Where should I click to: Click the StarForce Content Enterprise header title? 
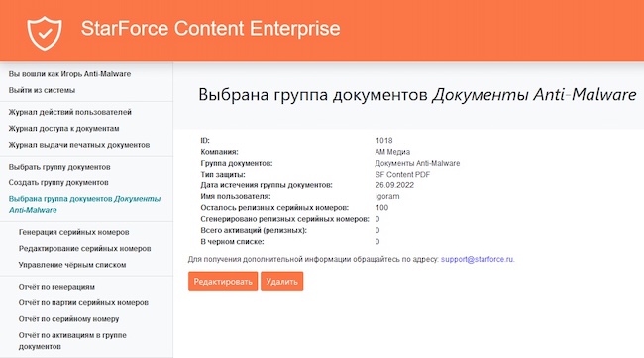click(211, 29)
